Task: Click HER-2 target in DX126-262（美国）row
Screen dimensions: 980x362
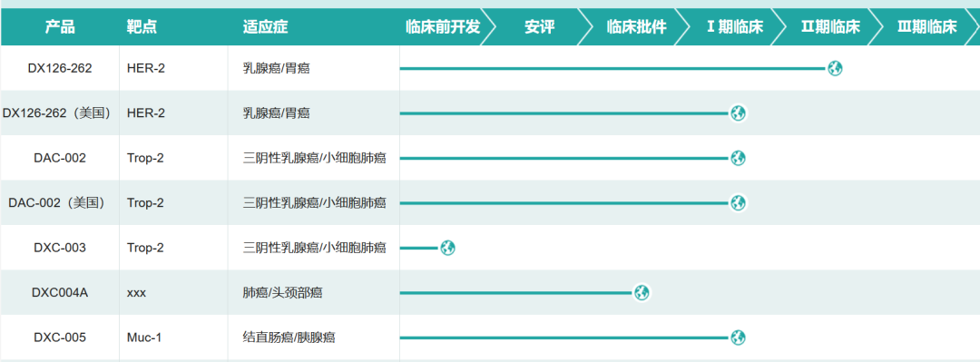Action: coord(145,113)
